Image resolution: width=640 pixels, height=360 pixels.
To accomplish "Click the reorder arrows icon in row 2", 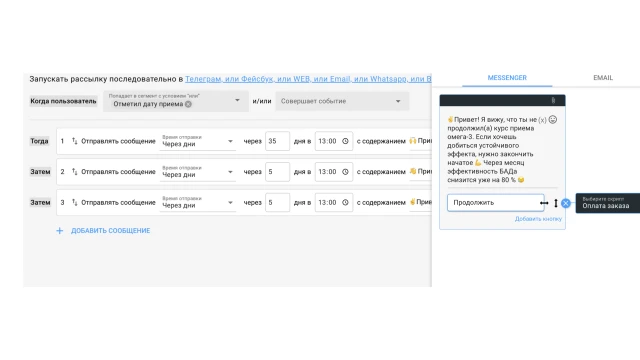I will 75,171.
